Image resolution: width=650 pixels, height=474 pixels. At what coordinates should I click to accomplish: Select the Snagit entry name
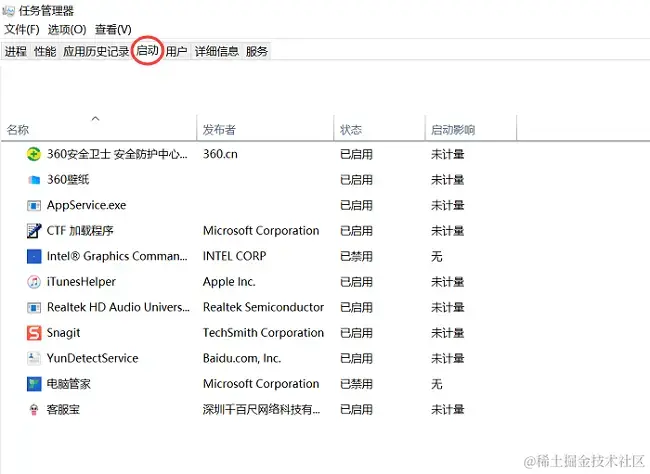(63, 333)
